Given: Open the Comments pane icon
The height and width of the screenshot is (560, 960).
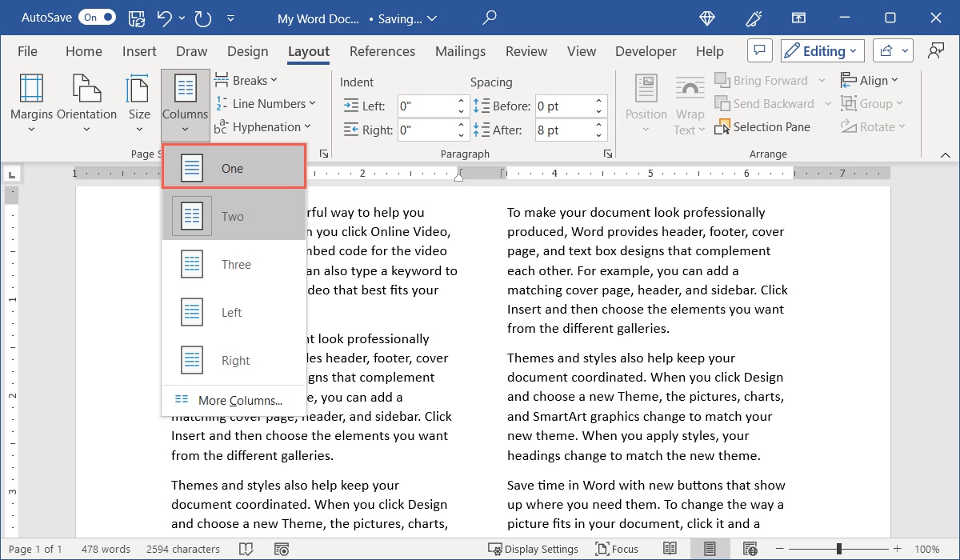Looking at the screenshot, I should coord(759,51).
